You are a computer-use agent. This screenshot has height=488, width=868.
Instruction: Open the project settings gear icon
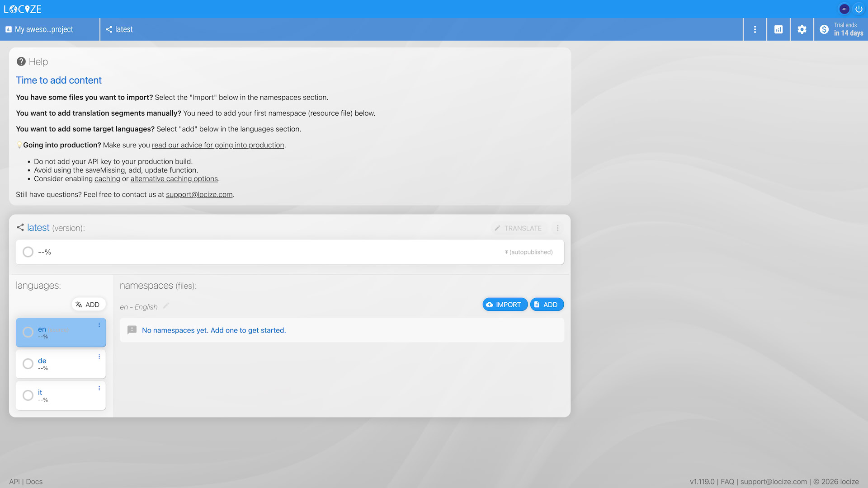802,29
